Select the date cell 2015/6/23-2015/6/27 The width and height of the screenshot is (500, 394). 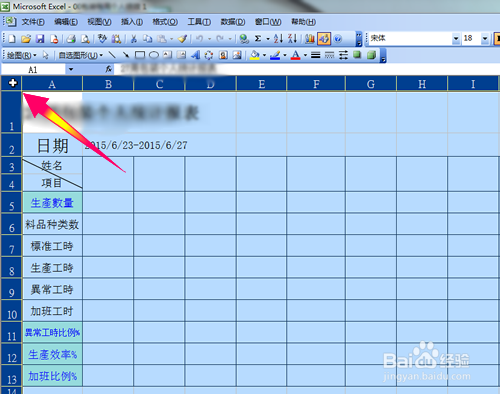tap(136, 145)
